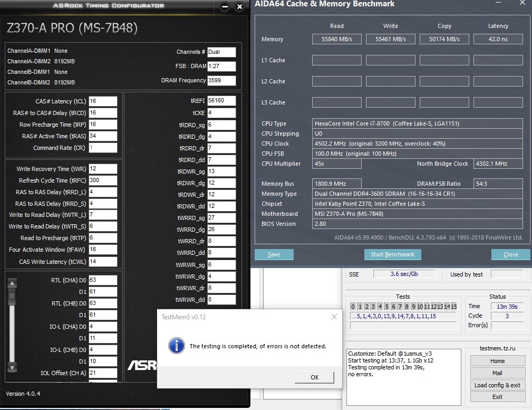This screenshot has width=532, height=410.
Task: Click the BIOS Version value 2.80
Action: pyautogui.click(x=417, y=224)
